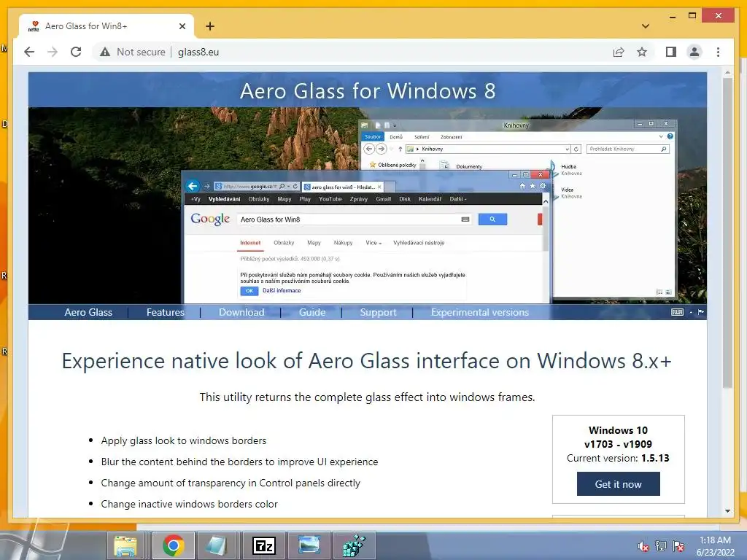Minimize the Chrome window

tap(672, 17)
